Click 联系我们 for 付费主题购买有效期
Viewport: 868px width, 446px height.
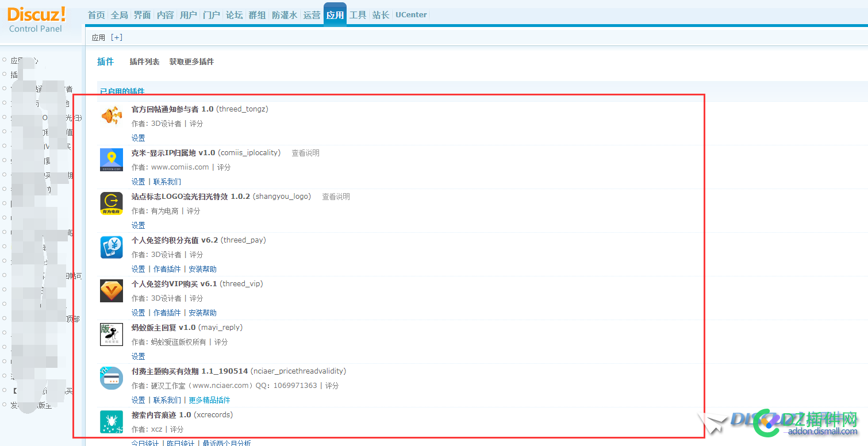click(167, 400)
